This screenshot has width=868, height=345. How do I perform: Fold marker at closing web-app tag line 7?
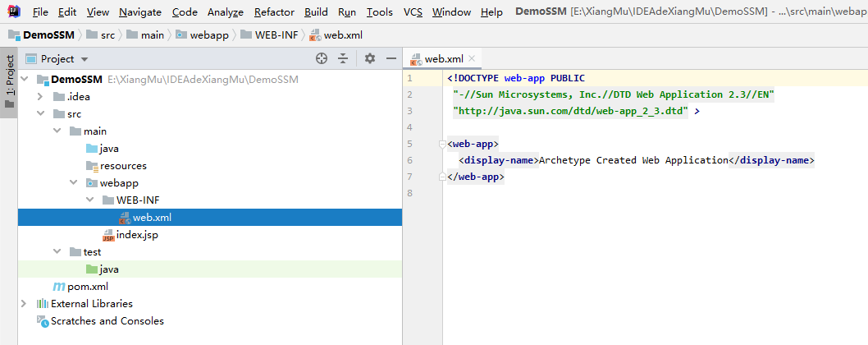[x=441, y=177]
